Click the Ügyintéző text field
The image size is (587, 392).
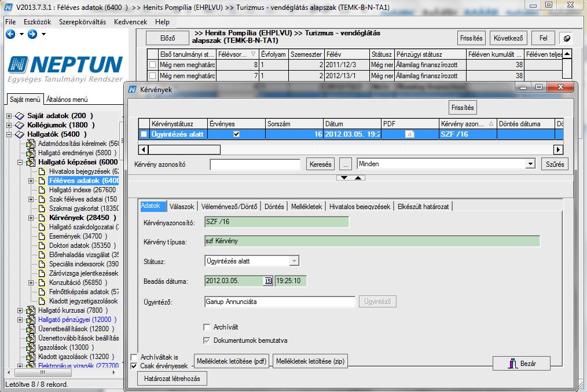pos(280,302)
